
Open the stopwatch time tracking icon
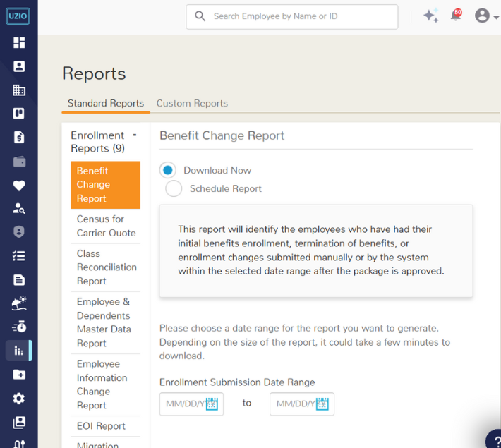[19, 327]
